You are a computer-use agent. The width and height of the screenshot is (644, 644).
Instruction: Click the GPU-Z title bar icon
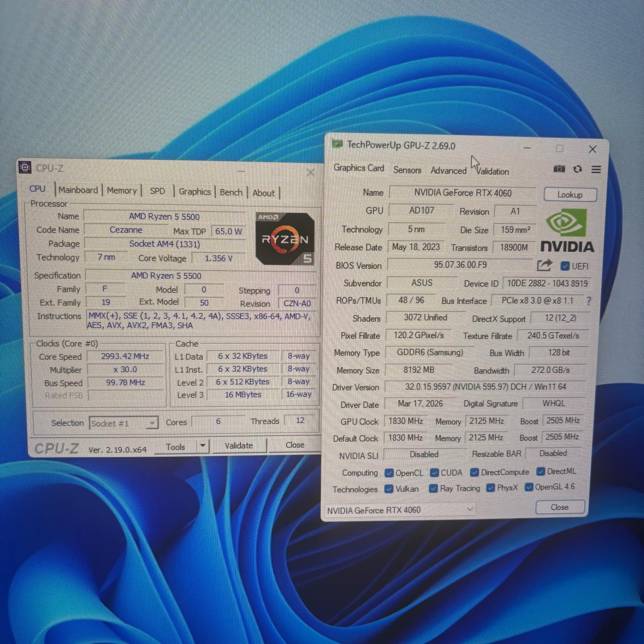[337, 144]
